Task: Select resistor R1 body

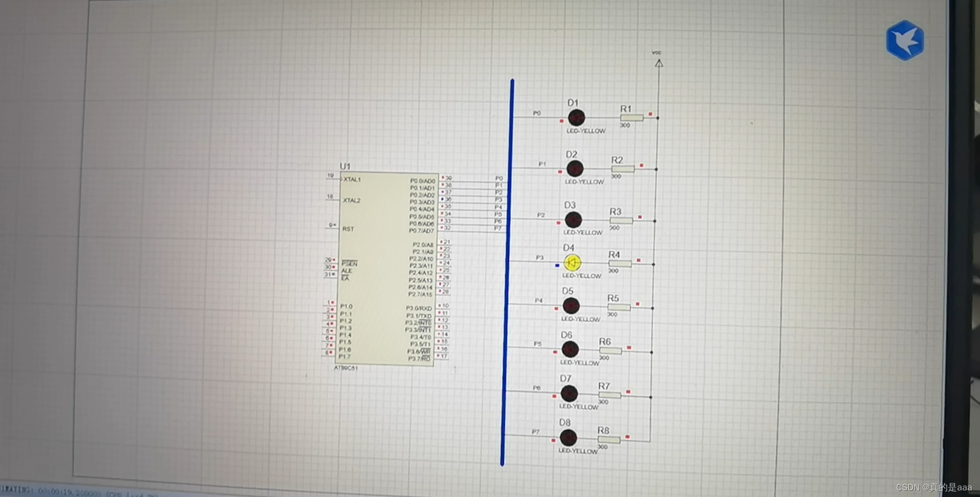Action: tap(631, 117)
